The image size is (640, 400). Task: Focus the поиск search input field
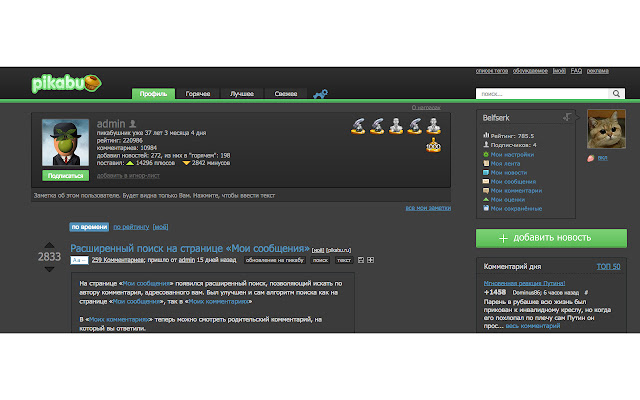pos(542,94)
